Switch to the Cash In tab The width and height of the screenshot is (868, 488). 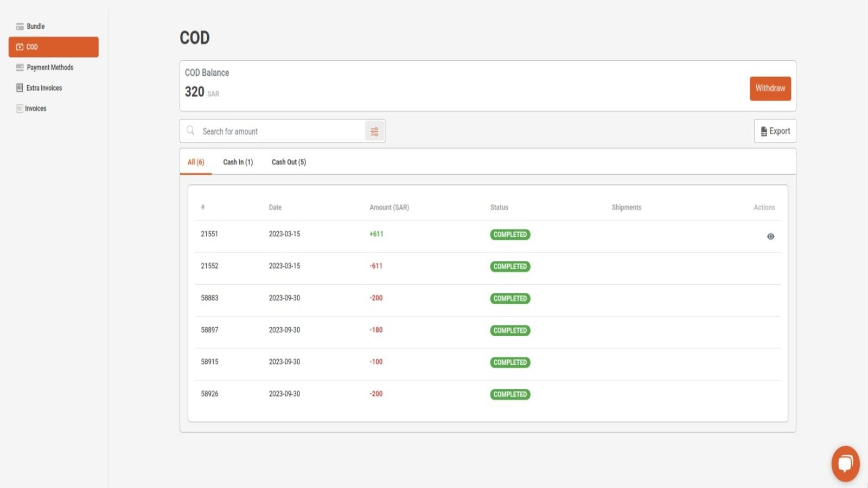coord(238,162)
